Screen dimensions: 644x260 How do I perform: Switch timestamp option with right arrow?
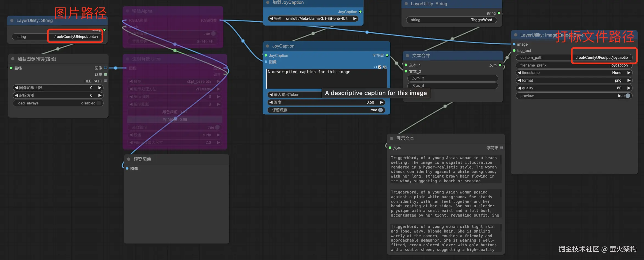[x=629, y=73]
